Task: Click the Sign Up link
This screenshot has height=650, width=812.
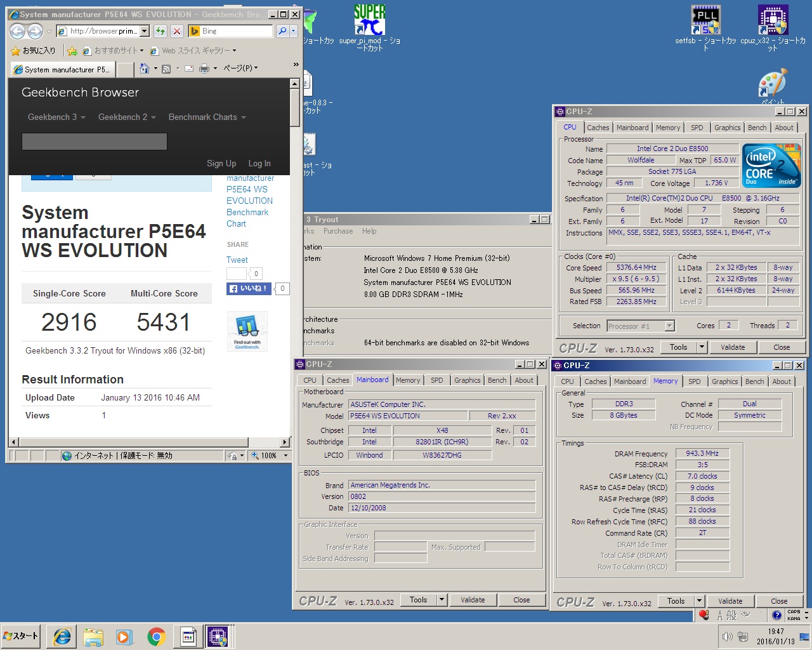Action: [x=221, y=163]
